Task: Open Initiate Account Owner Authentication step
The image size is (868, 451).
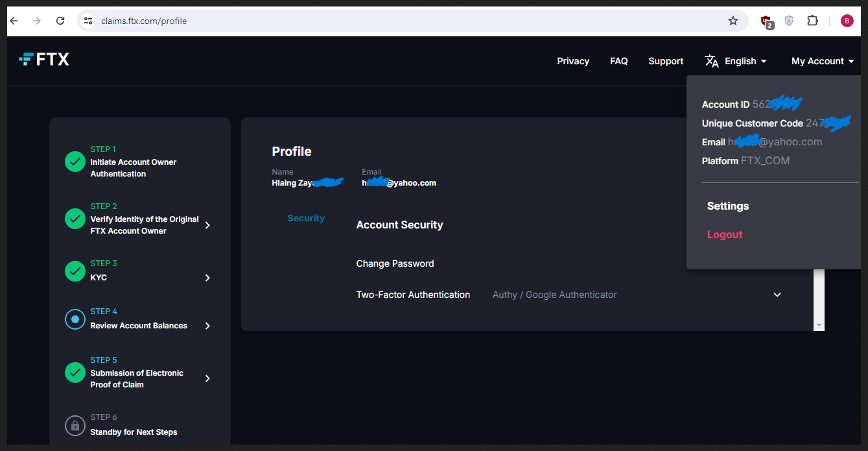Action: (x=134, y=168)
